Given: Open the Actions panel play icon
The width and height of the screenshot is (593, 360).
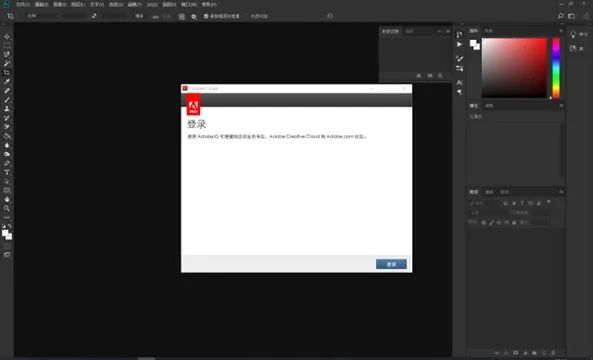Looking at the screenshot, I should coord(459,44).
